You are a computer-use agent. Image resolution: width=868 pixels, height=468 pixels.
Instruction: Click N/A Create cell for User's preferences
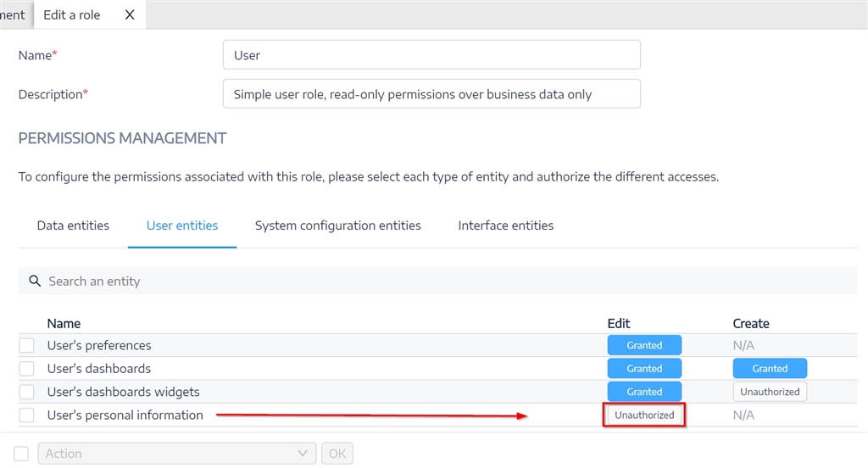coord(743,346)
